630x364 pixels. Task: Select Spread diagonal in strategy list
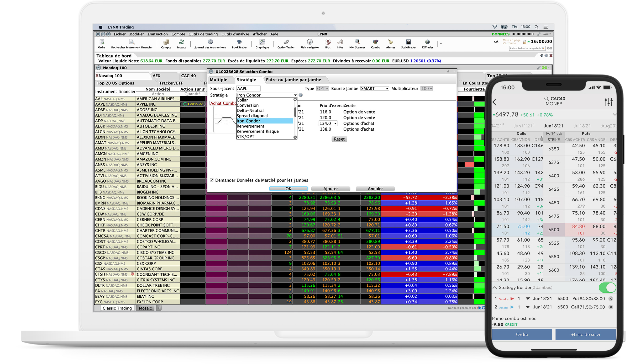click(x=265, y=116)
